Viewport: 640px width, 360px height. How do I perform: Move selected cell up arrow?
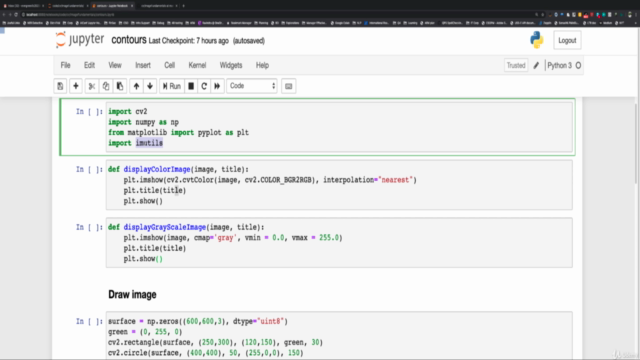pyautogui.click(x=136, y=86)
